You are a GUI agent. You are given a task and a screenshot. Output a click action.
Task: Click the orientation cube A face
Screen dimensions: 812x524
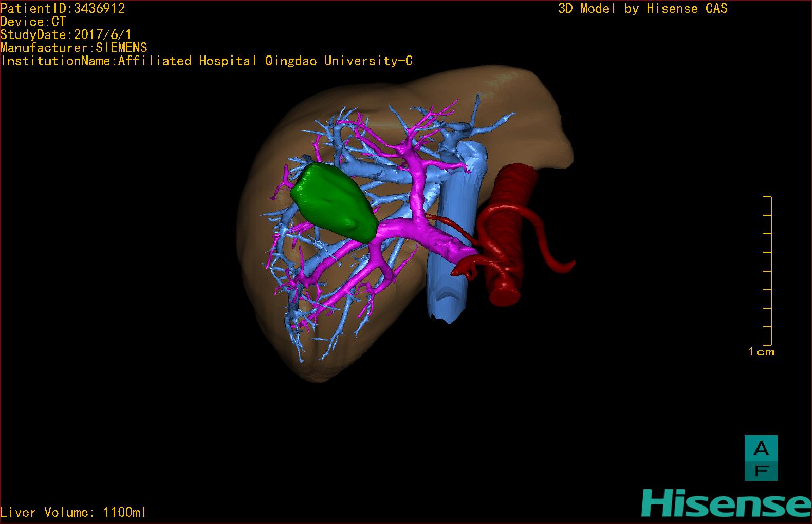coord(761,448)
